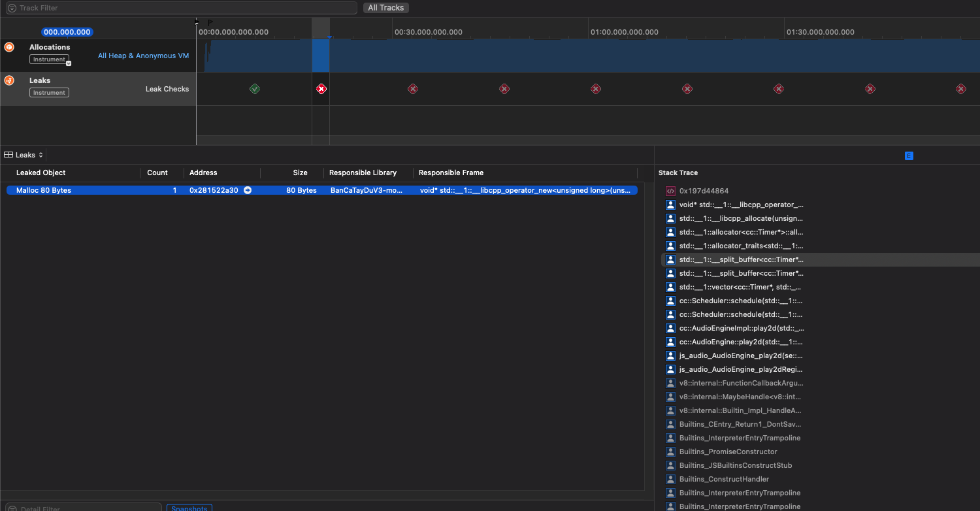Open the All Tracks filter control
The width and height of the screenshot is (980, 511).
click(385, 7)
